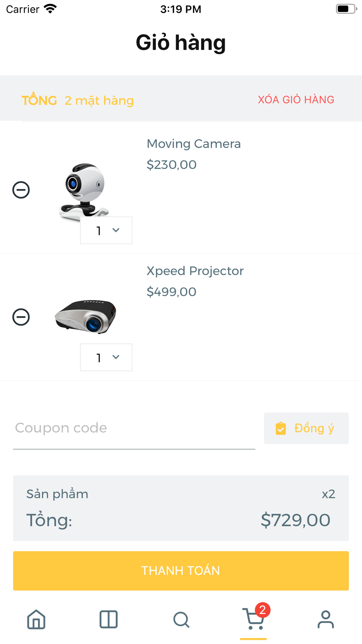Click the chevron in Xpeed Projector quantity box
This screenshot has height=644, width=362.
[x=116, y=357]
